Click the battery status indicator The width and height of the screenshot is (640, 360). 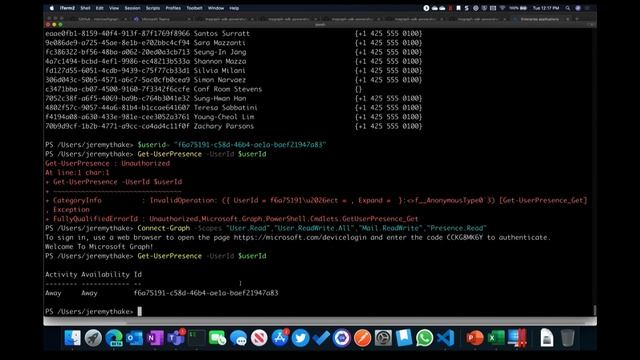(x=518, y=8)
